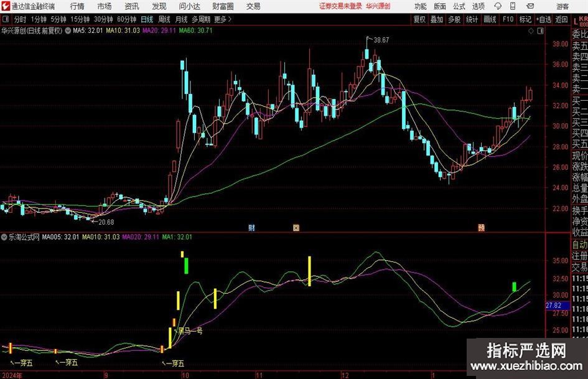Toggle the 乐淘公式网 sub-indicator settings circle
This screenshot has height=379, width=588.
point(4,237)
